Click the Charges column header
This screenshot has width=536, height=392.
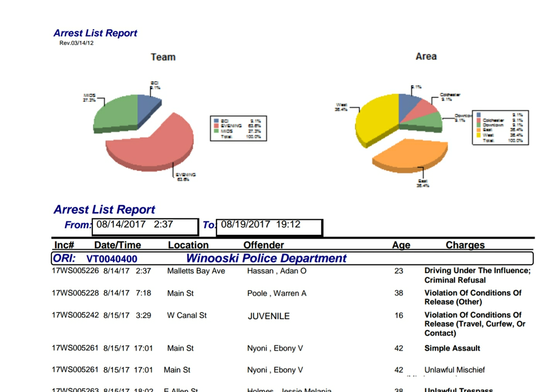coord(465,245)
